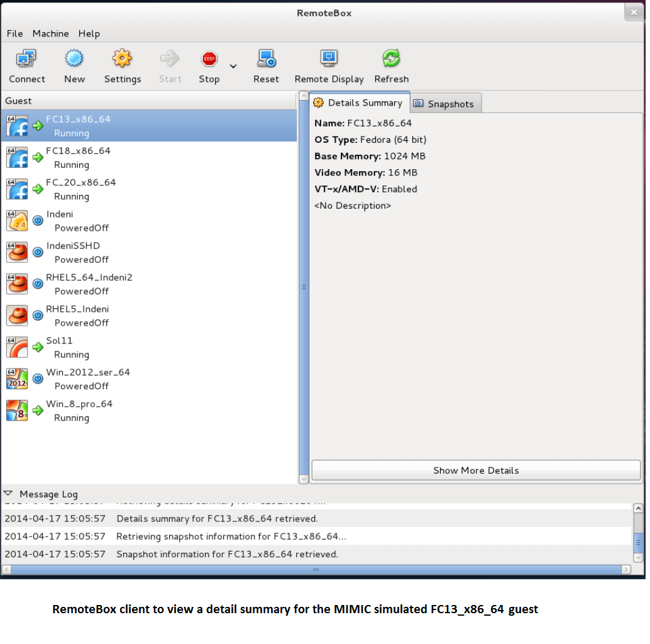650x644 pixels.
Task: Click the Reset machine icon
Action: (266, 60)
